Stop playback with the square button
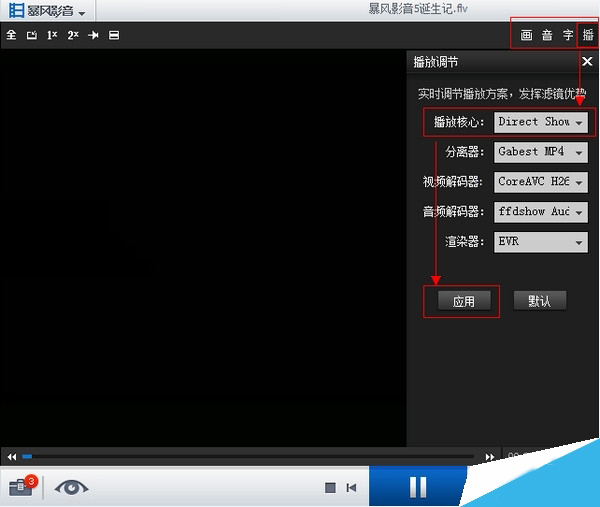Screen dimensions: 600x507 [x=330, y=488]
